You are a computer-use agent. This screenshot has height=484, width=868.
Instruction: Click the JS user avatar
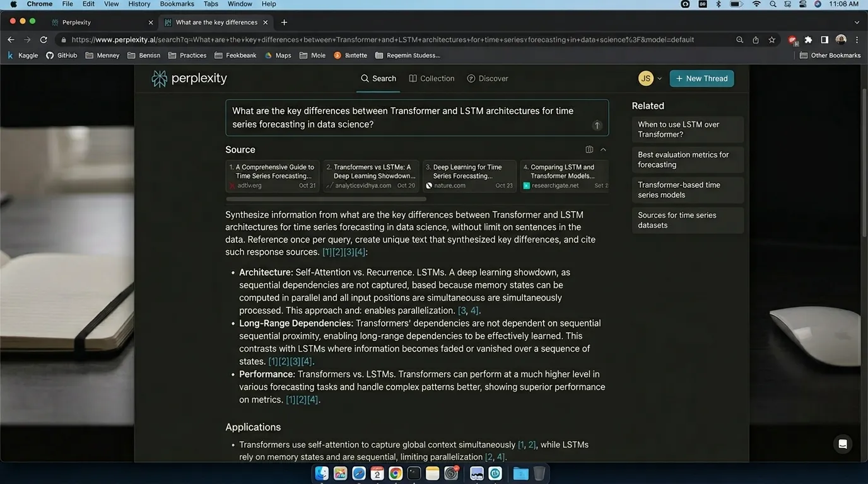[x=645, y=78]
